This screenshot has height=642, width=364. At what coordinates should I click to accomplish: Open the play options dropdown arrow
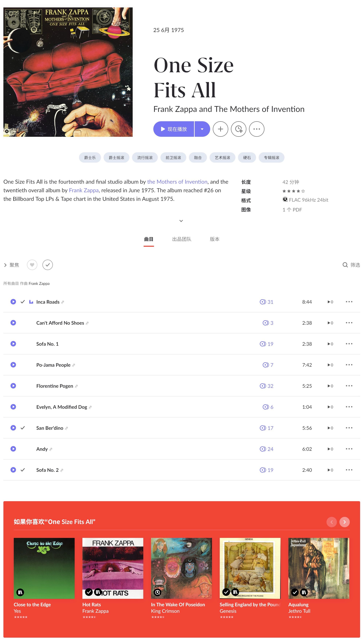pos(202,129)
